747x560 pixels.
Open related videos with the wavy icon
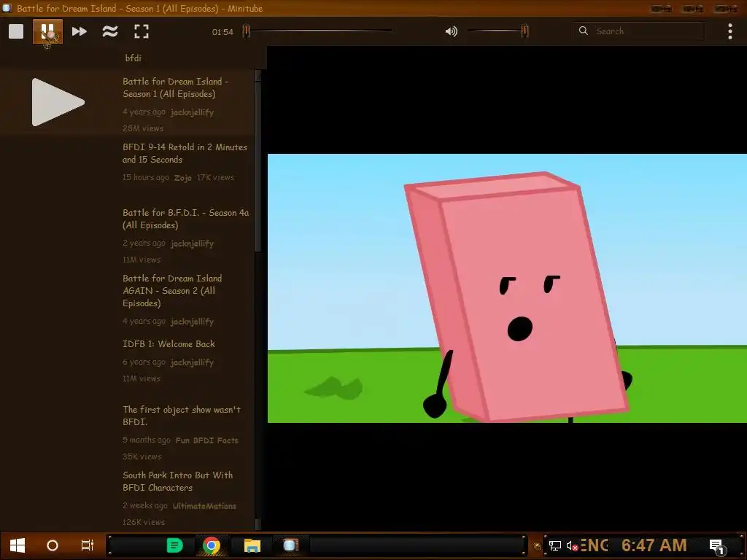(x=110, y=31)
